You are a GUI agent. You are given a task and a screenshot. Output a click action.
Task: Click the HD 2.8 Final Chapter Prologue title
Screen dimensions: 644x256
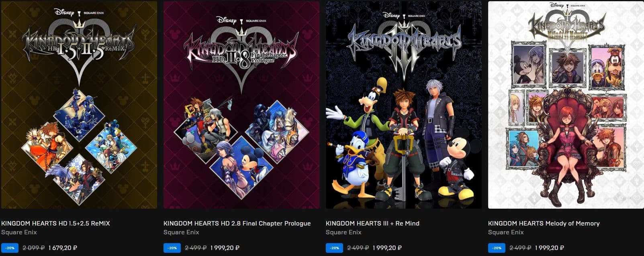point(237,223)
